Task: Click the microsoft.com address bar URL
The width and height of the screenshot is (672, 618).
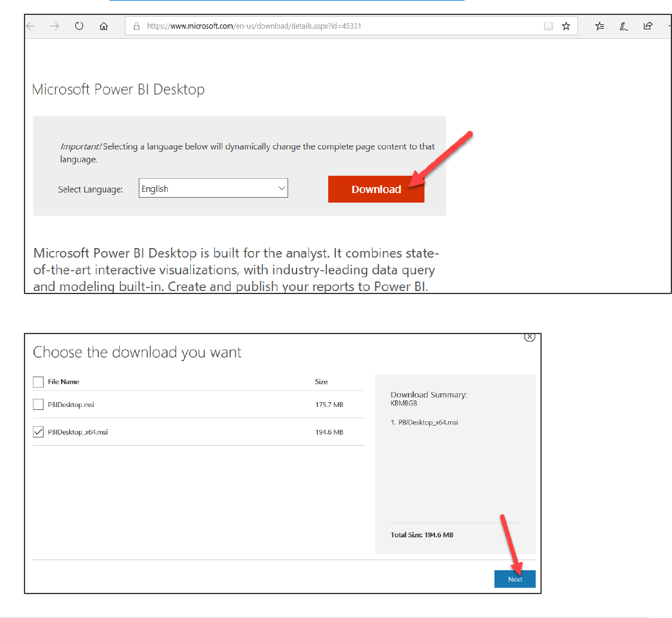Action: point(254,26)
